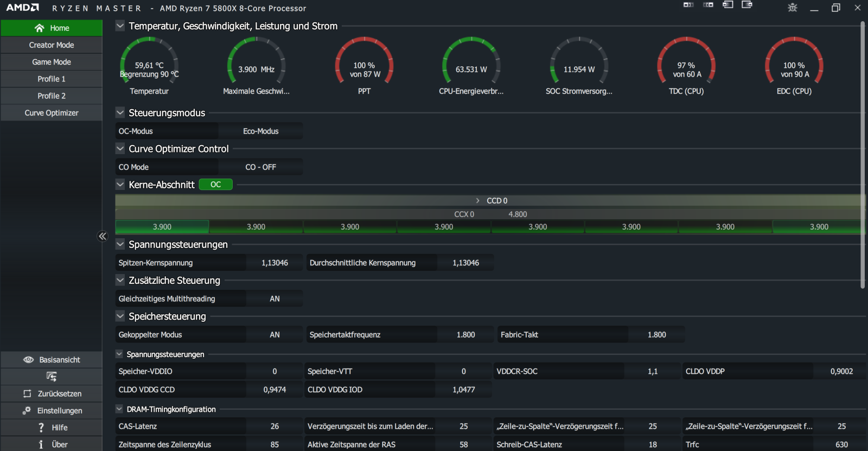
Task: Collapse the sidebar with the double-arrow icon
Action: 103,236
